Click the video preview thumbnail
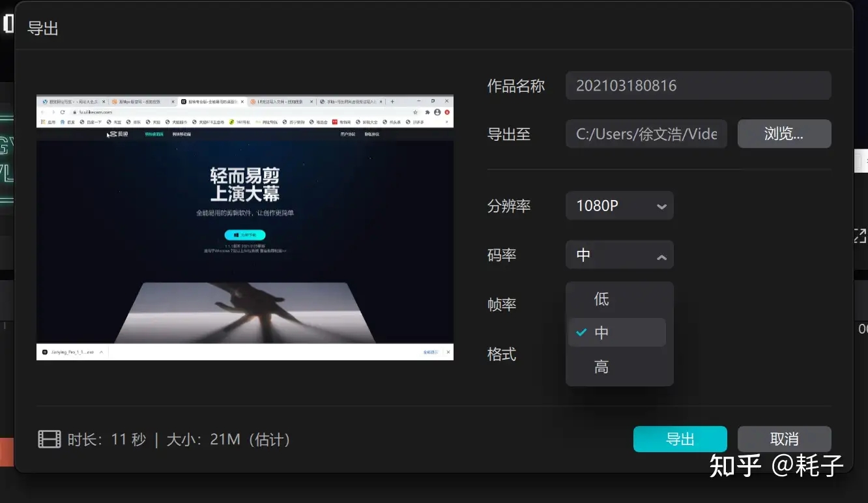 [245, 228]
